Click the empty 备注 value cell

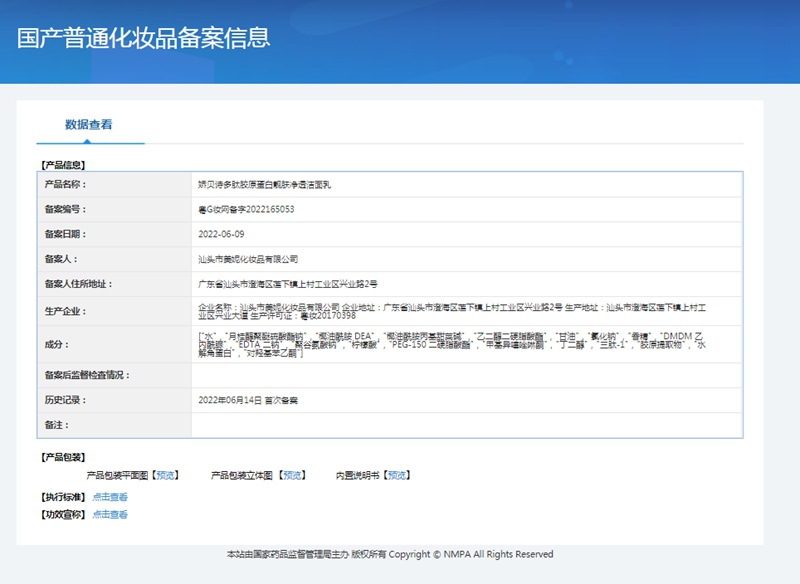[x=467, y=425]
